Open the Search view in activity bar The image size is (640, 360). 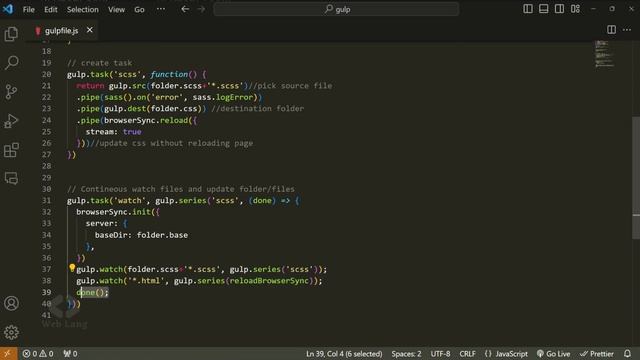11,62
